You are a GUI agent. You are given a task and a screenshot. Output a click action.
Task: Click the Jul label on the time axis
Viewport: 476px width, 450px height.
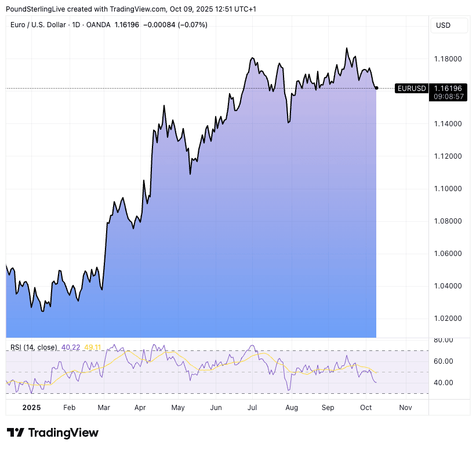point(252,408)
